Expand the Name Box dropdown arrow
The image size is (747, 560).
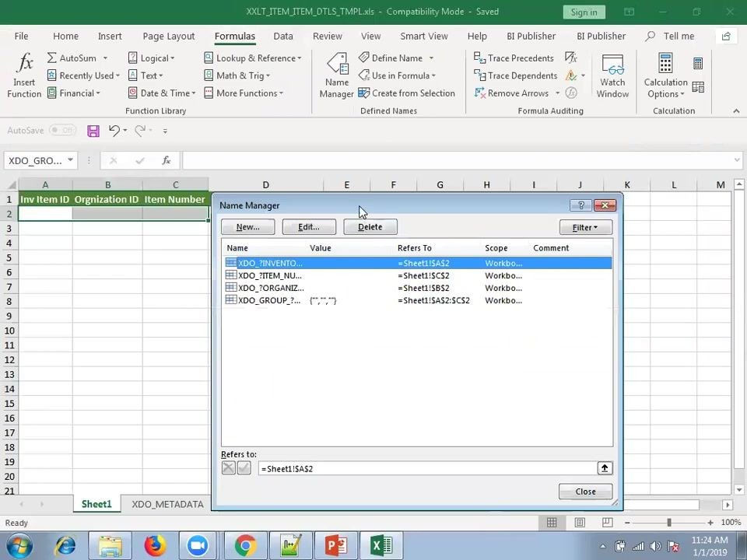tap(70, 160)
